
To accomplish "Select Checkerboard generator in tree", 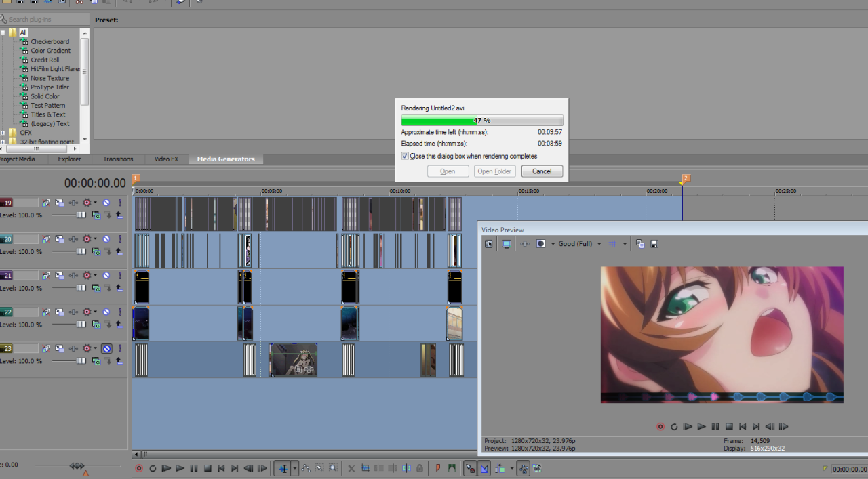I will pos(50,41).
